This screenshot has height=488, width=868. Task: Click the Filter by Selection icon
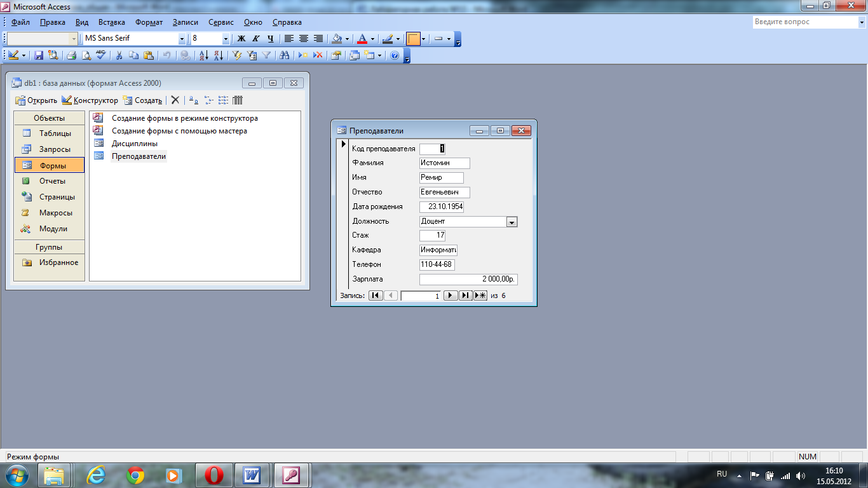pyautogui.click(x=238, y=55)
